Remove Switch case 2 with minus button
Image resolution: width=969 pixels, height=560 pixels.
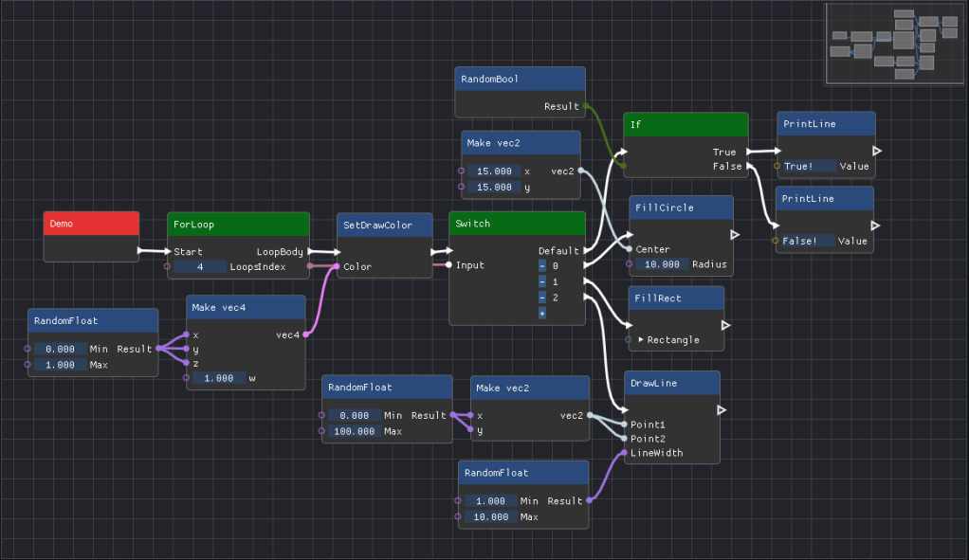click(x=542, y=298)
